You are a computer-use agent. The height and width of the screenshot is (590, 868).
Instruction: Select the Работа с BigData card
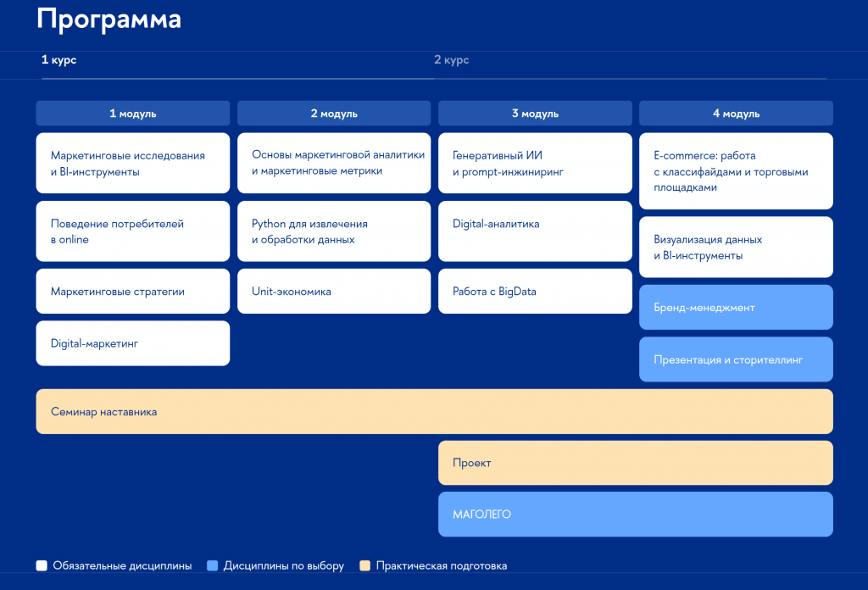535,291
